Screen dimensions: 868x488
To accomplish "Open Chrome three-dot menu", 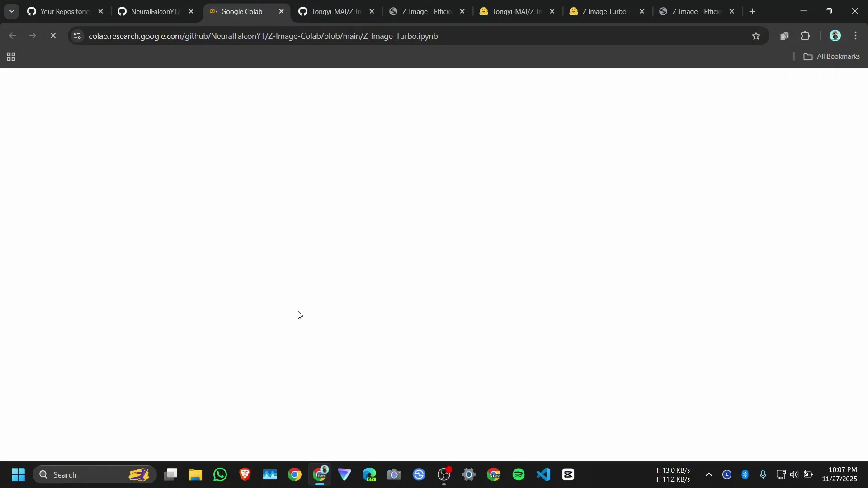I will tap(855, 36).
